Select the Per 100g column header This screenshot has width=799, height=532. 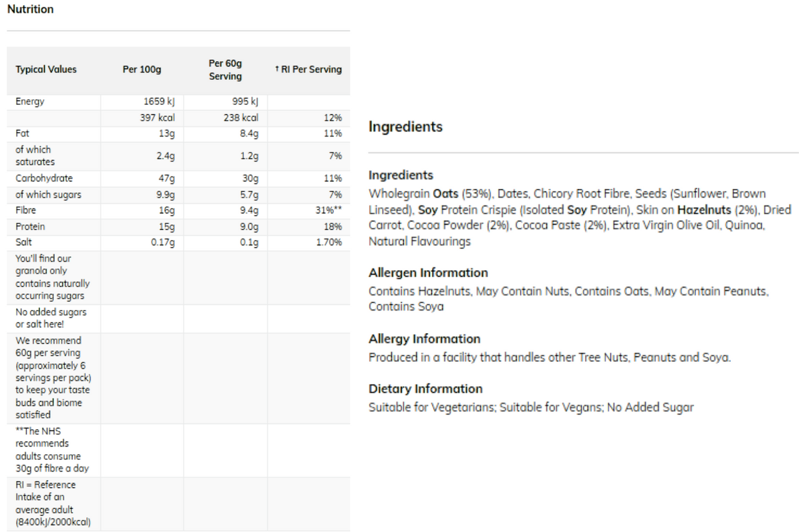pyautogui.click(x=142, y=70)
